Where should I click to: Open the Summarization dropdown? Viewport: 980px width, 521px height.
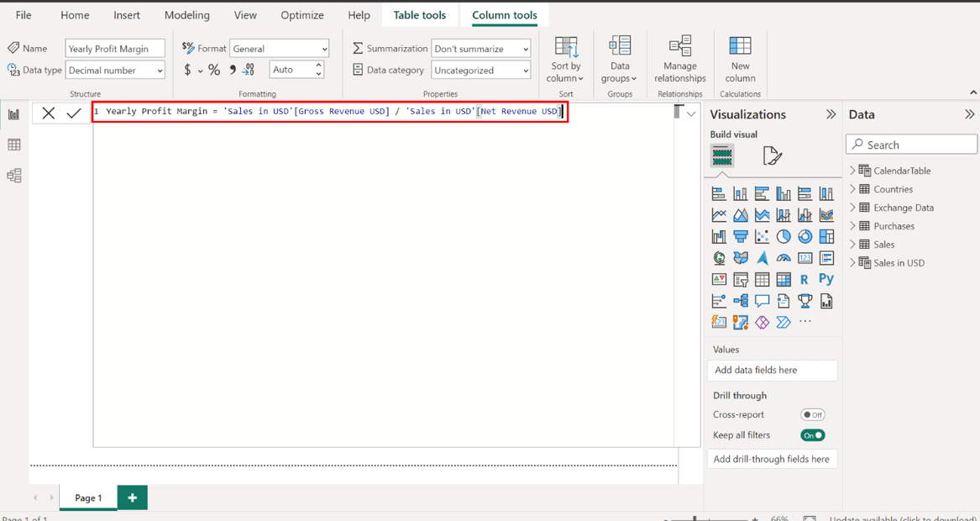[x=480, y=49]
